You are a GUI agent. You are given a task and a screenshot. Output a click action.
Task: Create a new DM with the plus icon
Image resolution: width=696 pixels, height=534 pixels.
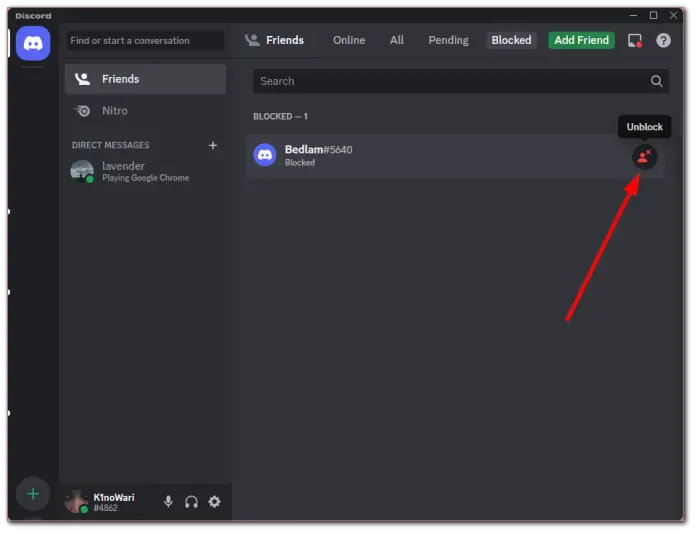pos(213,145)
